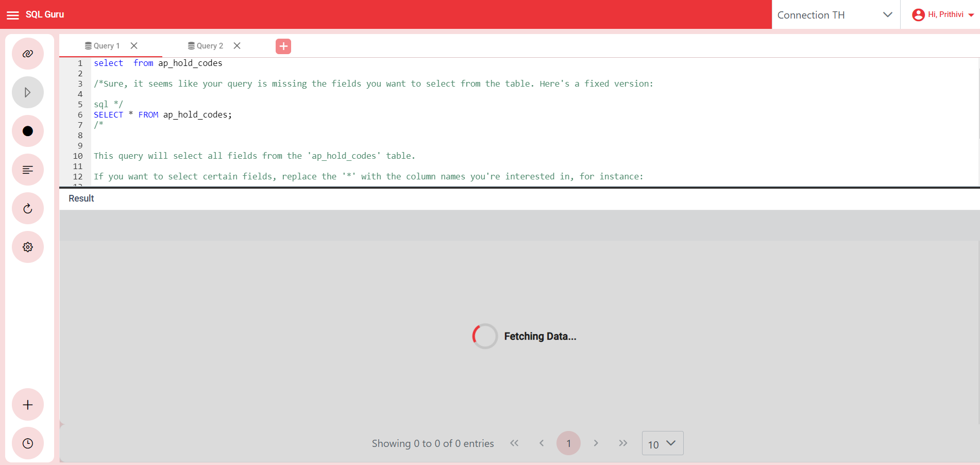Go to first page of results

[514, 443]
